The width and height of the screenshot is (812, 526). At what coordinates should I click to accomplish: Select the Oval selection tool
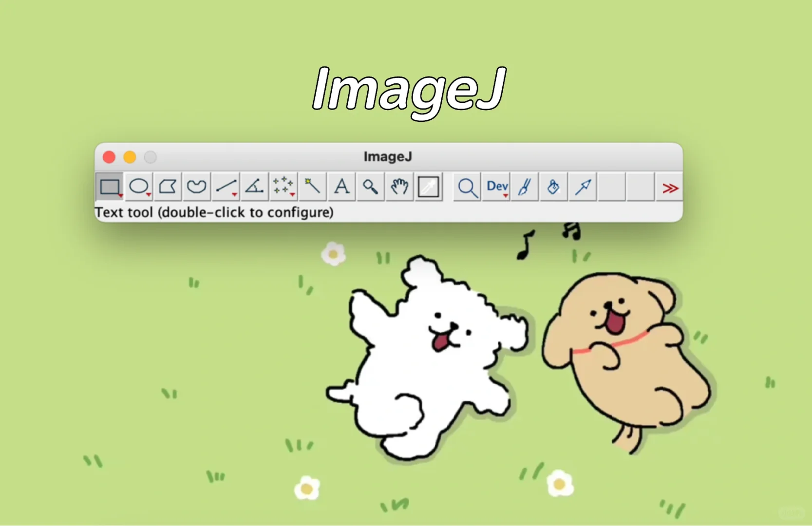pos(139,187)
